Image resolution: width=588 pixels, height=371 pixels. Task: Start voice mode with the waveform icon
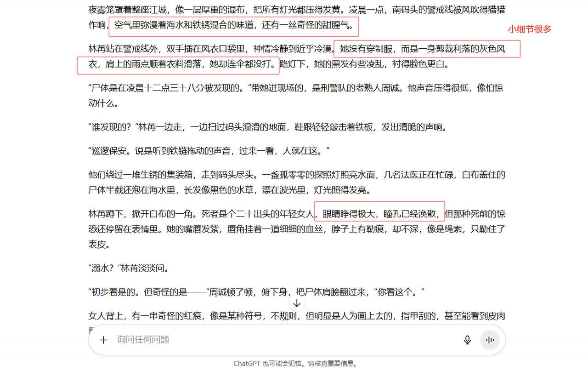(x=490, y=340)
